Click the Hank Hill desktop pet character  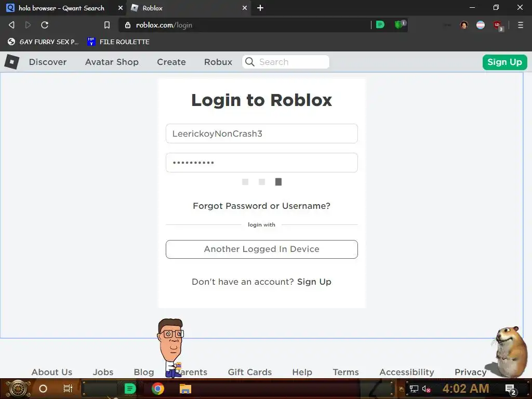click(171, 348)
